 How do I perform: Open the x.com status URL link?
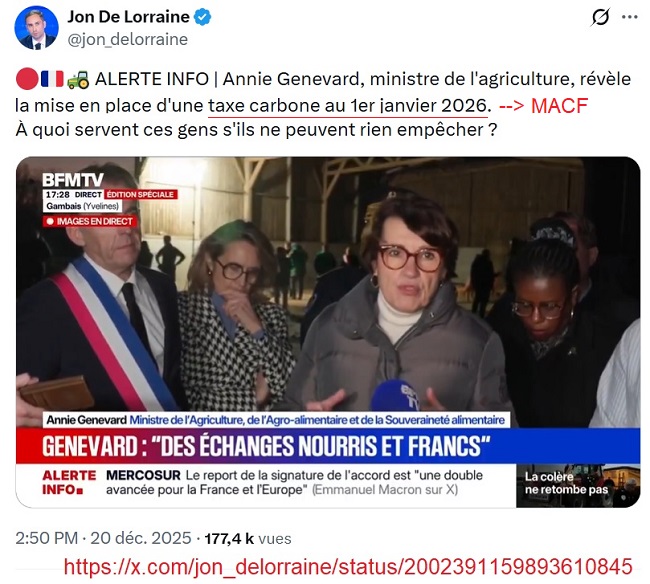click(348, 566)
